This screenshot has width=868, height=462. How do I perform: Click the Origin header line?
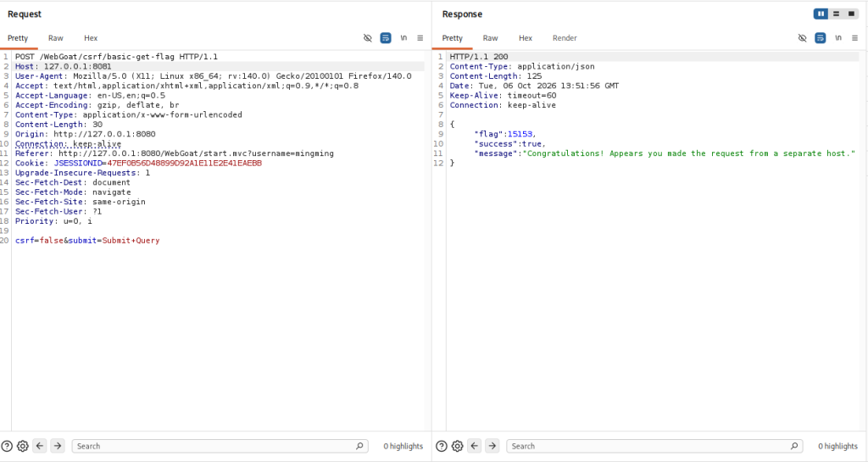pos(86,134)
